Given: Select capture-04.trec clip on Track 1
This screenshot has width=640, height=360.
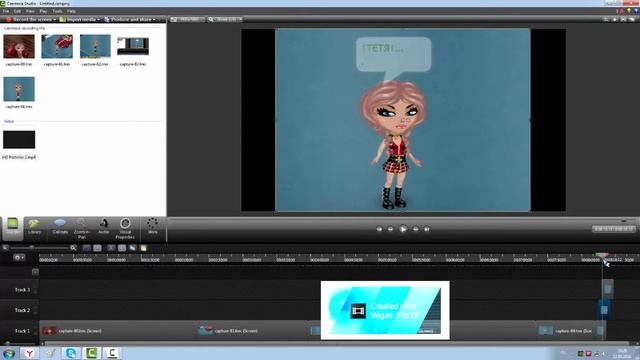Looking at the screenshot, I should (x=567, y=331).
